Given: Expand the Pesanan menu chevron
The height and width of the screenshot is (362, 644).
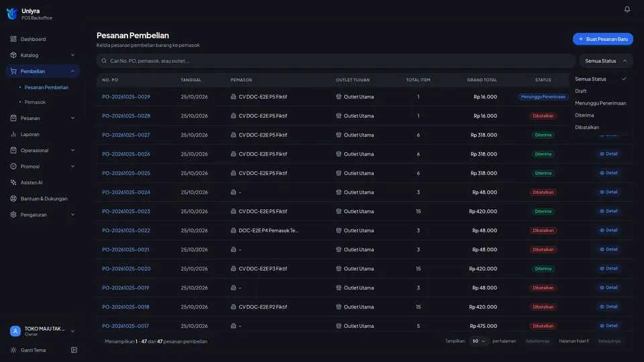Looking at the screenshot, I should [x=72, y=118].
